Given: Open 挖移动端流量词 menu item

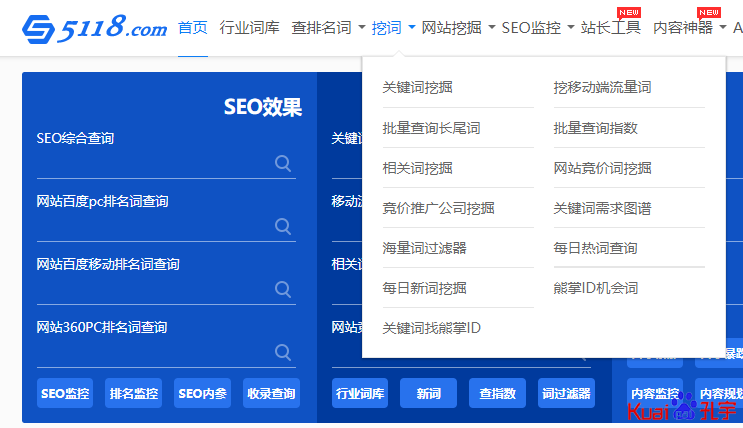Looking at the screenshot, I should tap(602, 88).
